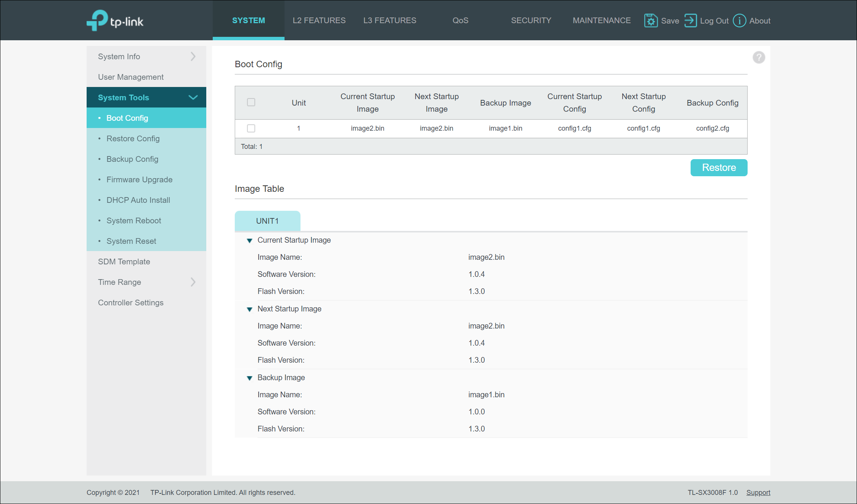857x504 pixels.
Task: Click the Save disk icon
Action: [651, 21]
